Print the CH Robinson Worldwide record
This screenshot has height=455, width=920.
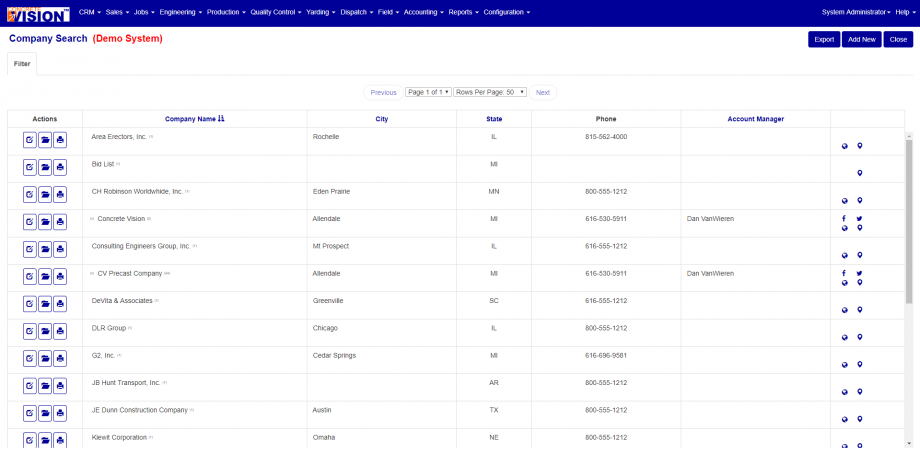click(x=60, y=195)
